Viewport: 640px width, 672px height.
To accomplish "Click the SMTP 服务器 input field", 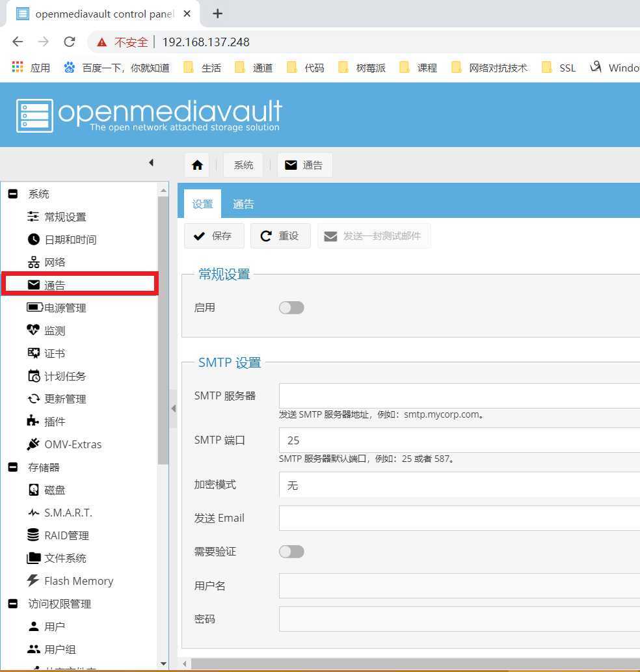I will tap(459, 396).
